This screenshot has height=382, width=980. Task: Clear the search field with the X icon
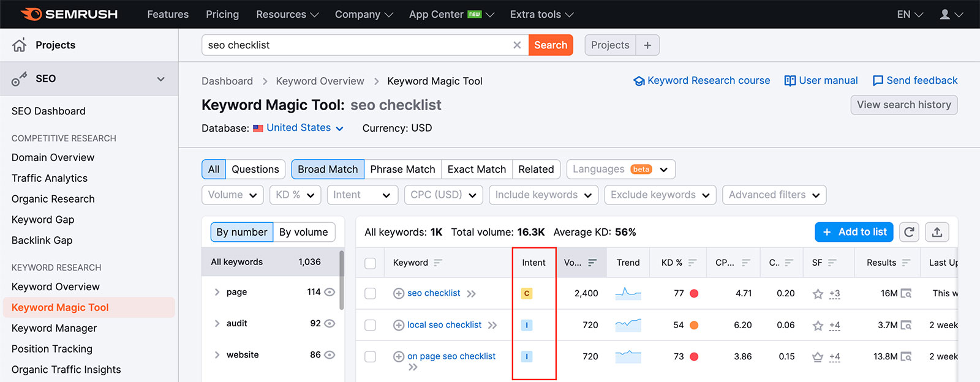click(517, 45)
